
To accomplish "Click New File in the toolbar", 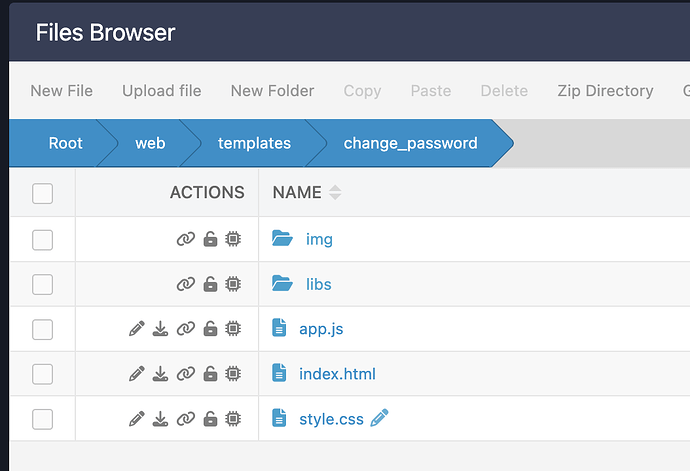I will 61,91.
